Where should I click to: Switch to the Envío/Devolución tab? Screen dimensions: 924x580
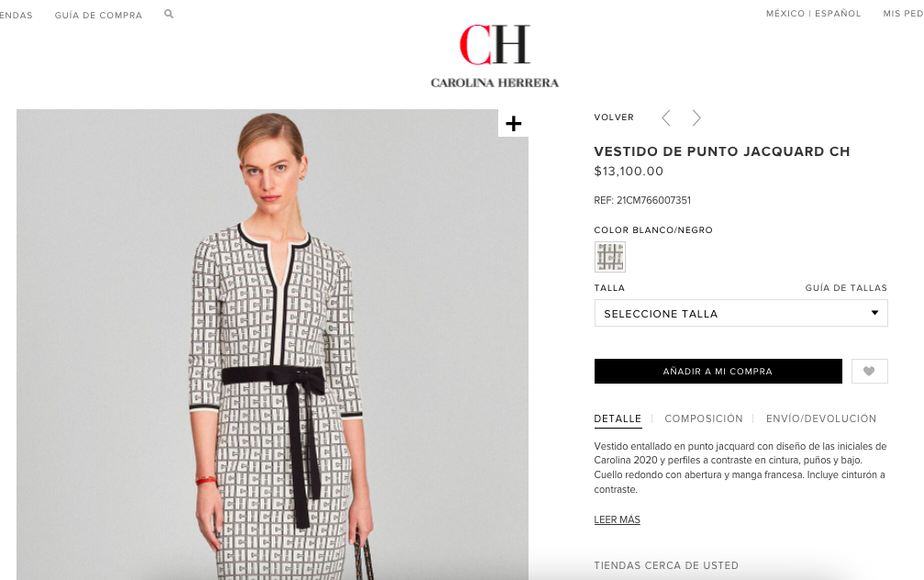[821, 418]
